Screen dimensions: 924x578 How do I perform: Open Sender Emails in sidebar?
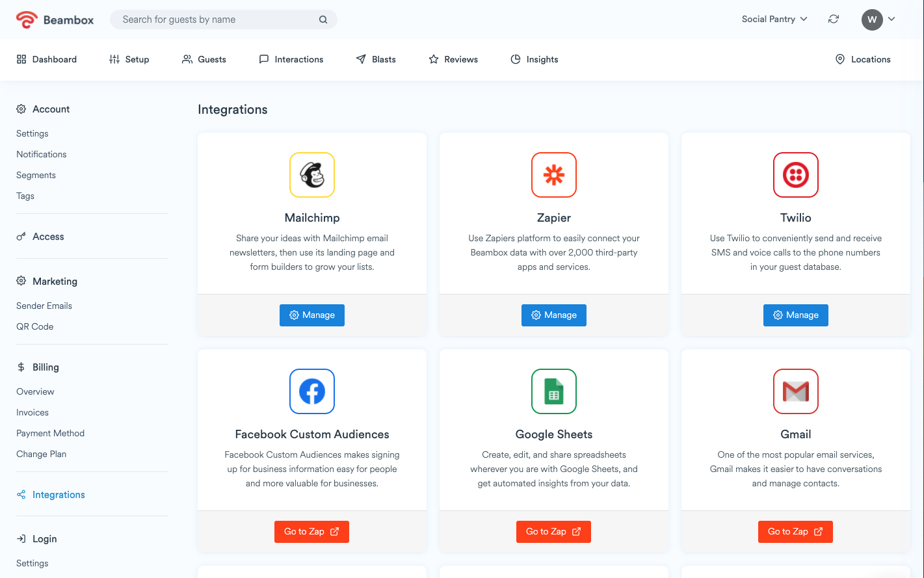pos(44,306)
